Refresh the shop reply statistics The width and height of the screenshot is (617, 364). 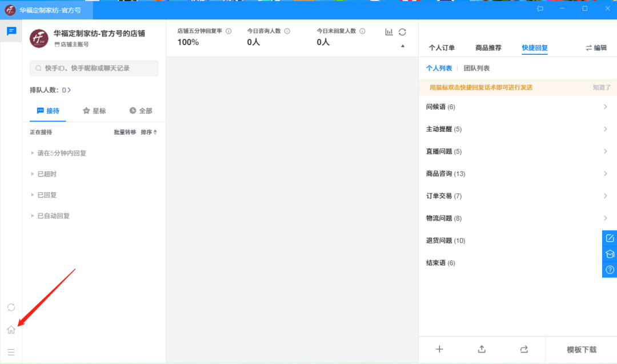(x=403, y=32)
